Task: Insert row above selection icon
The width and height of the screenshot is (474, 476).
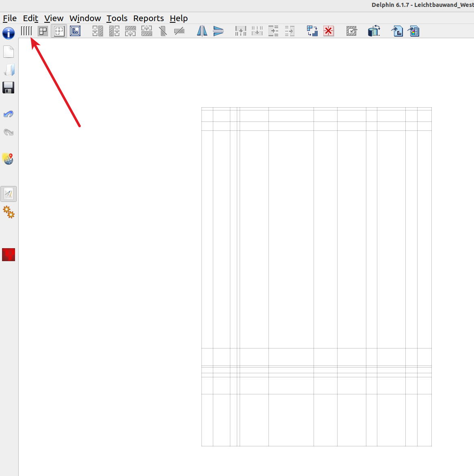Action: (147, 31)
